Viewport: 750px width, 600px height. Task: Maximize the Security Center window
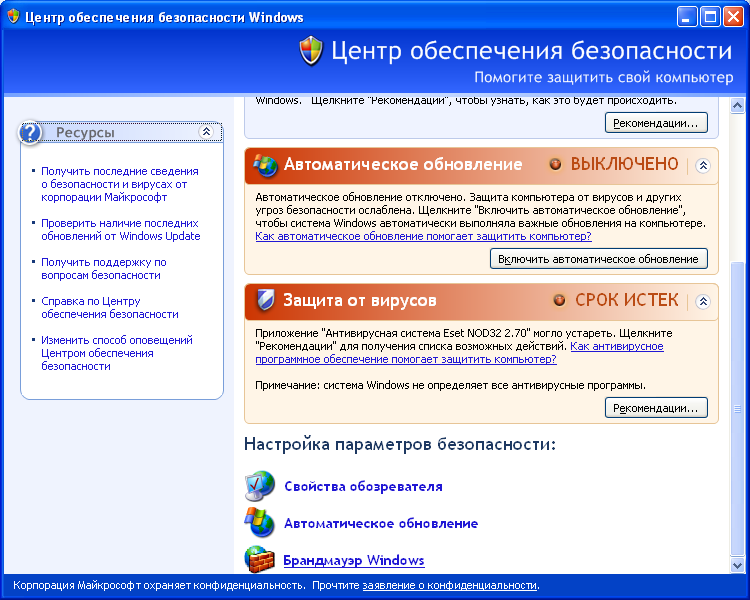click(x=710, y=17)
